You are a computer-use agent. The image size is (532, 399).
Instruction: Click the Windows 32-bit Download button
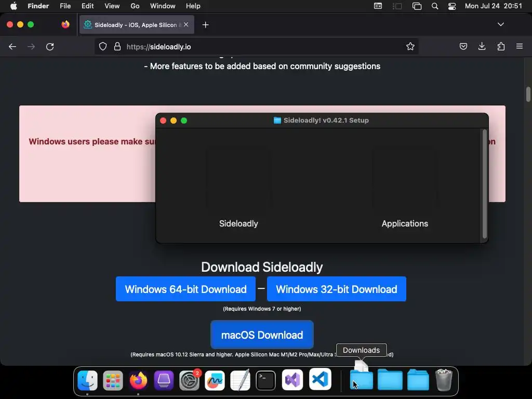tap(337, 289)
